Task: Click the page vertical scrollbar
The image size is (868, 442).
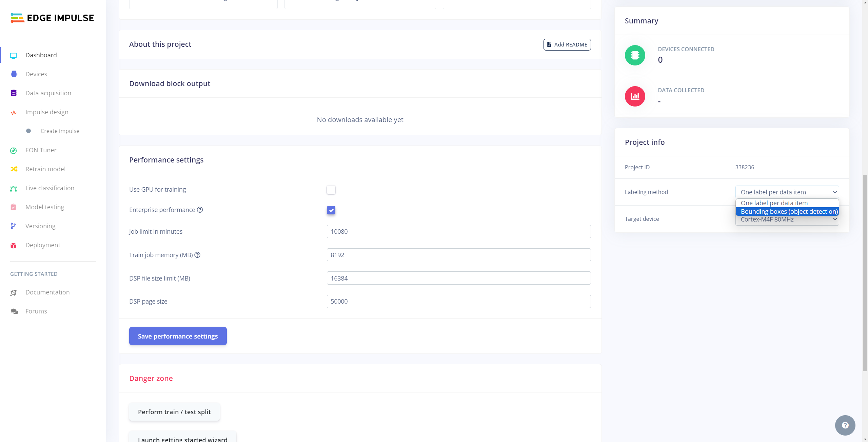Action: pyautogui.click(x=865, y=271)
